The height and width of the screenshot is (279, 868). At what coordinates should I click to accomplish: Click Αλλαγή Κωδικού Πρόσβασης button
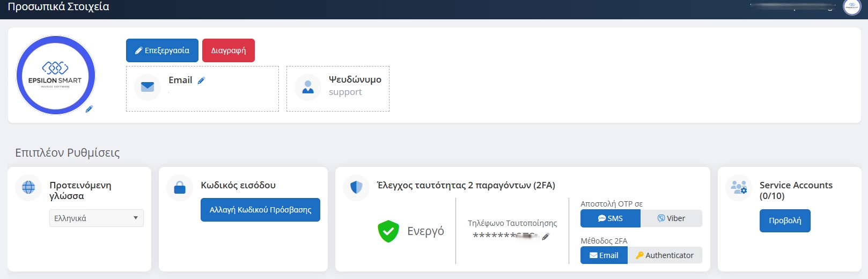260,210
